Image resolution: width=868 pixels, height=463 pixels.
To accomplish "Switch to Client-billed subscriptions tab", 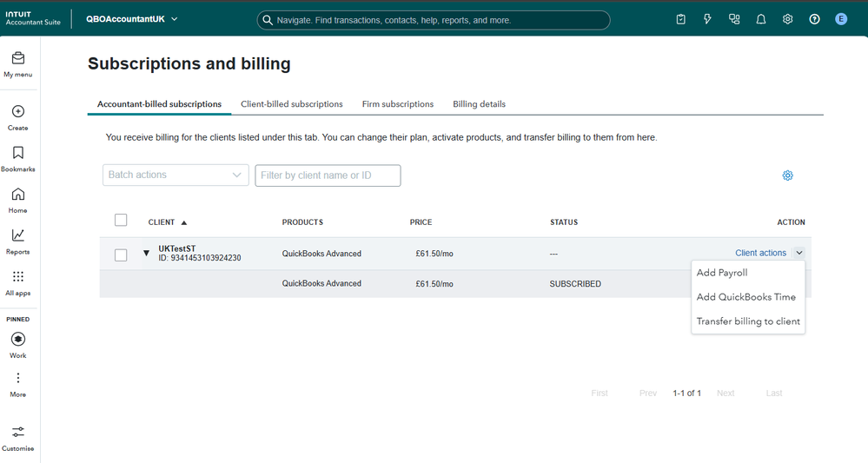I will tap(292, 104).
